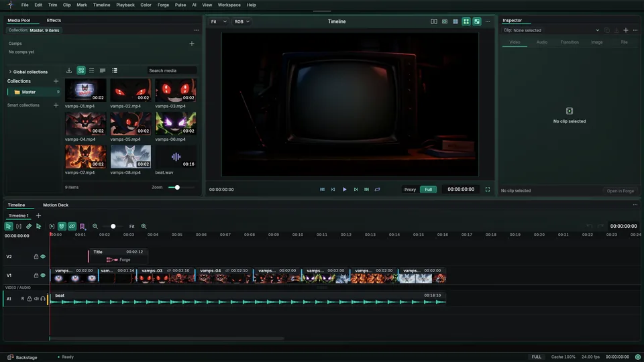Toggle the magnet snapping button
Screen dimensions: 644x362
pyautogui.click(x=62, y=226)
